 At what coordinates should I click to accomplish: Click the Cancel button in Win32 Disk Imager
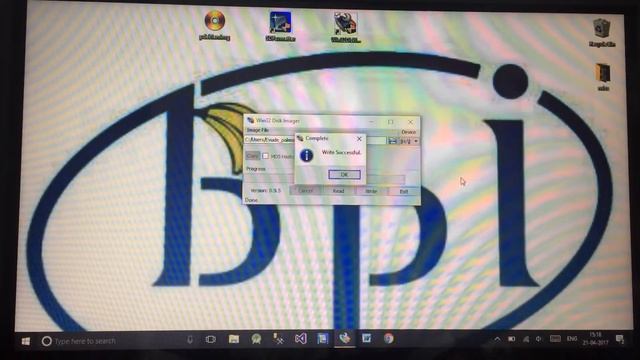click(306, 191)
